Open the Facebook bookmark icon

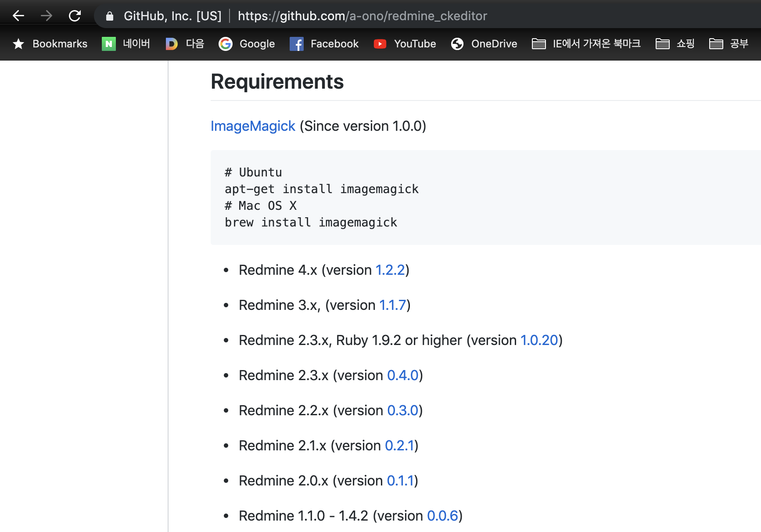pyautogui.click(x=297, y=44)
